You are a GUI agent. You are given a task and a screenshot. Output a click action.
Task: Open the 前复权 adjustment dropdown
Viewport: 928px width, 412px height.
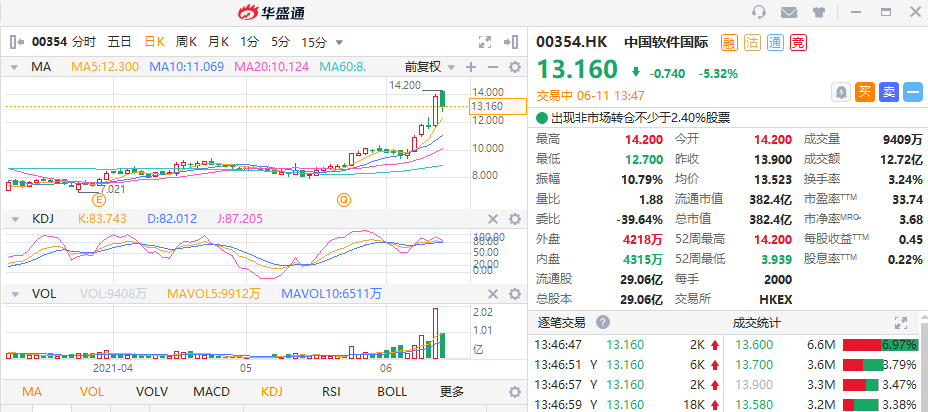(x=429, y=67)
